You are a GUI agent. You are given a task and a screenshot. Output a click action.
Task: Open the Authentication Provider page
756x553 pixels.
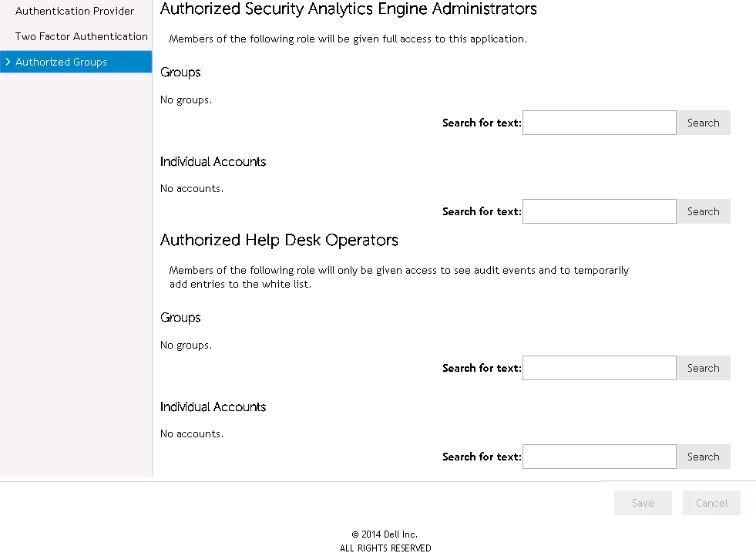(x=75, y=12)
